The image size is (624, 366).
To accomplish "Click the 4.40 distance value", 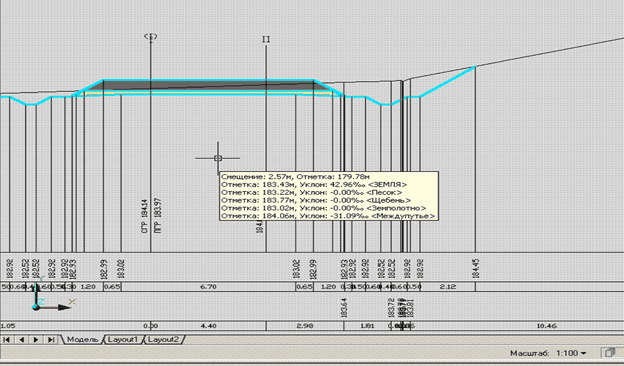I will (x=209, y=326).
